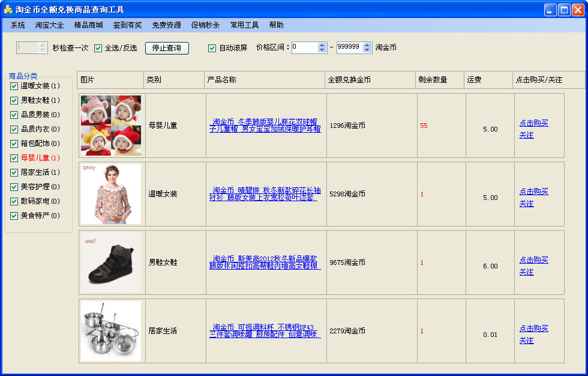Open the 可视调料杯 不锈钢 product link
The width and height of the screenshot is (588, 376).
(x=265, y=331)
